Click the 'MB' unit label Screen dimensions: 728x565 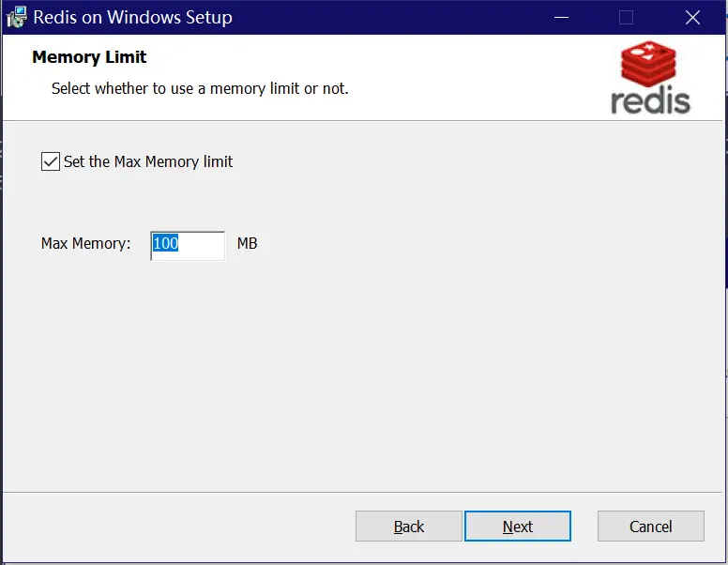coord(247,243)
